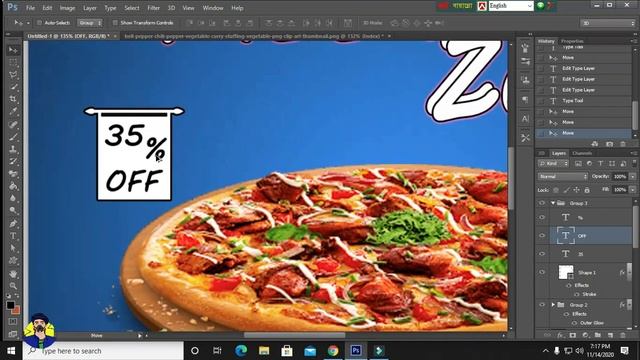Screen dimensions: 640x360
Task: Open the English language dropdown
Action: pos(511,6)
